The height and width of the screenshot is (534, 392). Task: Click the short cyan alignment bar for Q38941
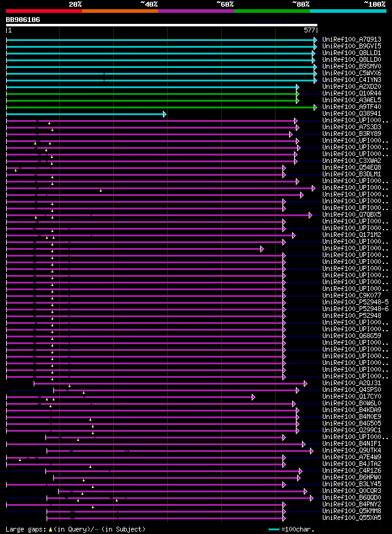pos(86,114)
